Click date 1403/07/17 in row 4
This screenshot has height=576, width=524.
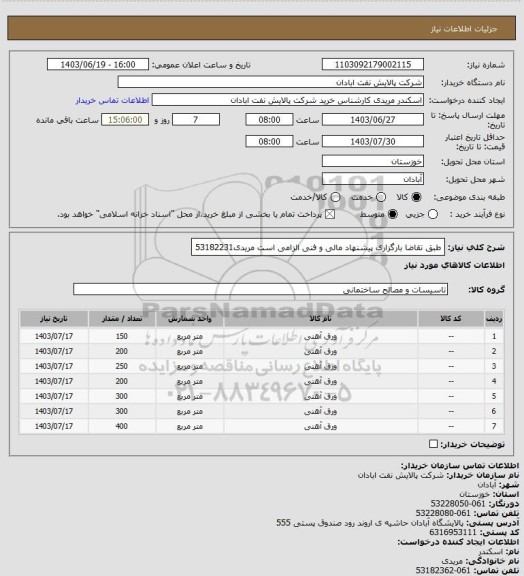pos(54,381)
